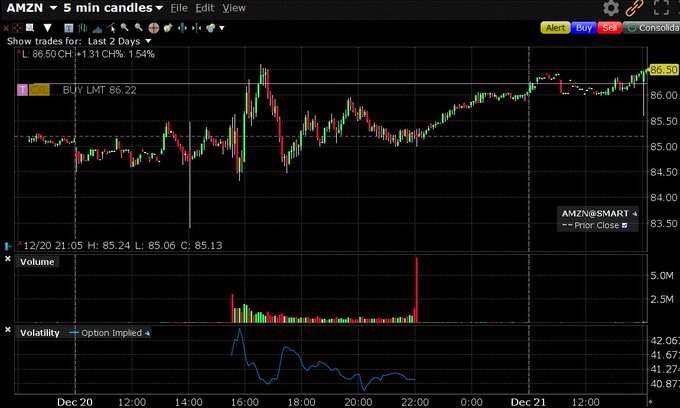This screenshot has height=408, width=680.
Task: Click the Dec 21 date axis label
Action: coord(528,402)
